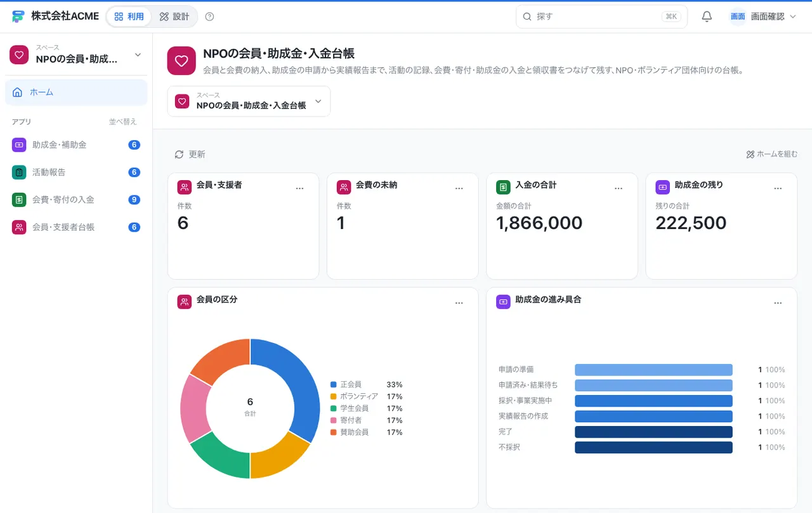The height and width of the screenshot is (513, 812).
Task: Open the help question mark icon
Action: tap(210, 16)
